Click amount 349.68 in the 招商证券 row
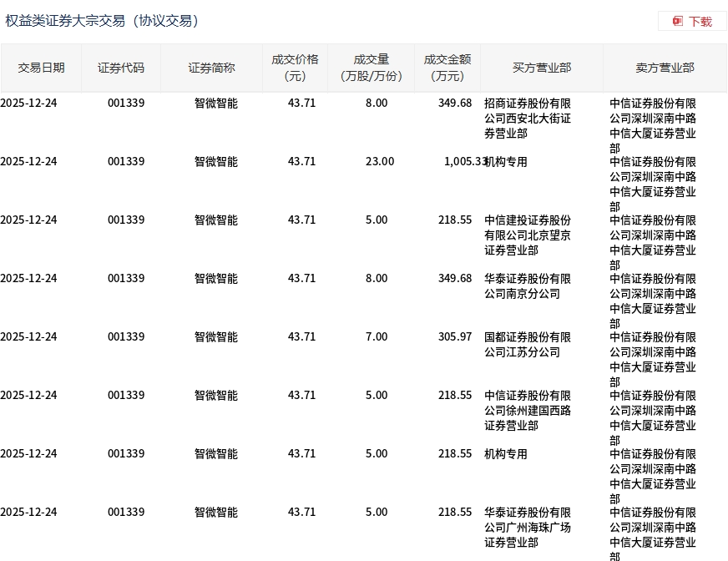 (455, 103)
